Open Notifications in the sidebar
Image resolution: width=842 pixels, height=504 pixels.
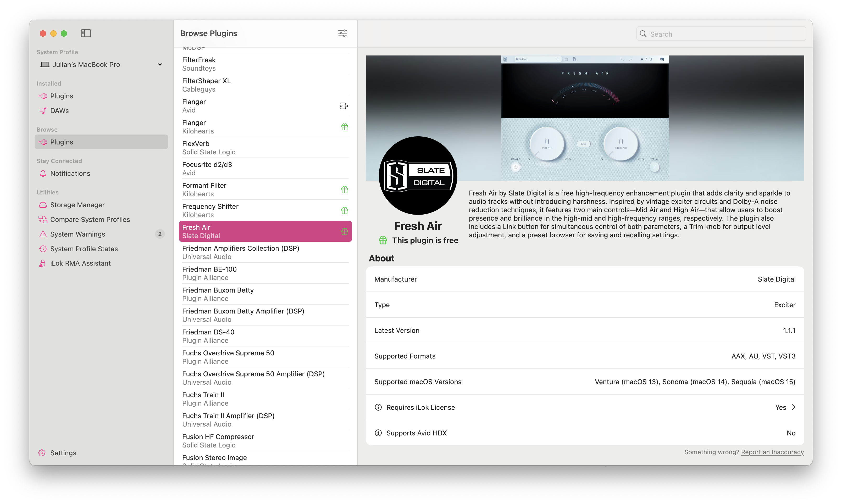coord(101,173)
